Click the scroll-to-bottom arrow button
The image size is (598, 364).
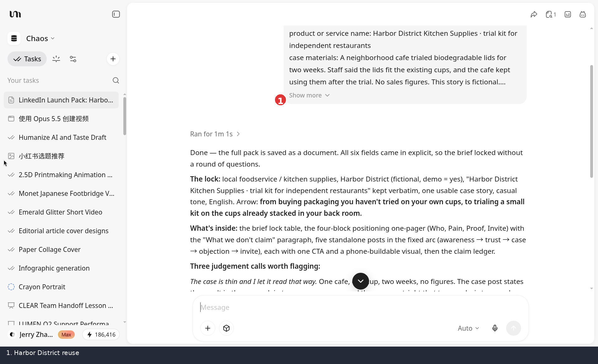(x=361, y=281)
